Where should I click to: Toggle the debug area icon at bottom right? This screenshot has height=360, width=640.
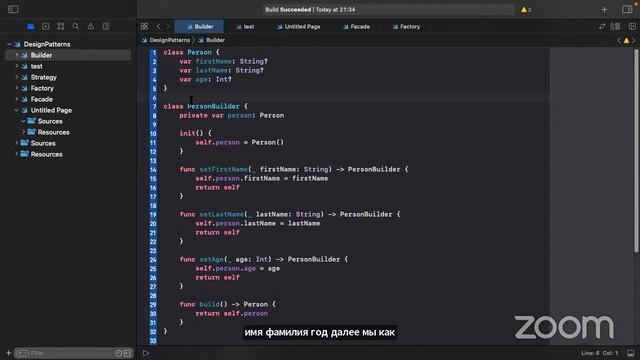(x=631, y=353)
